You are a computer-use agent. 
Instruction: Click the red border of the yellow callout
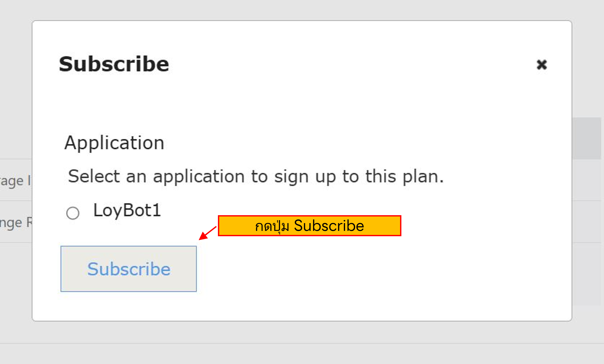click(x=309, y=216)
